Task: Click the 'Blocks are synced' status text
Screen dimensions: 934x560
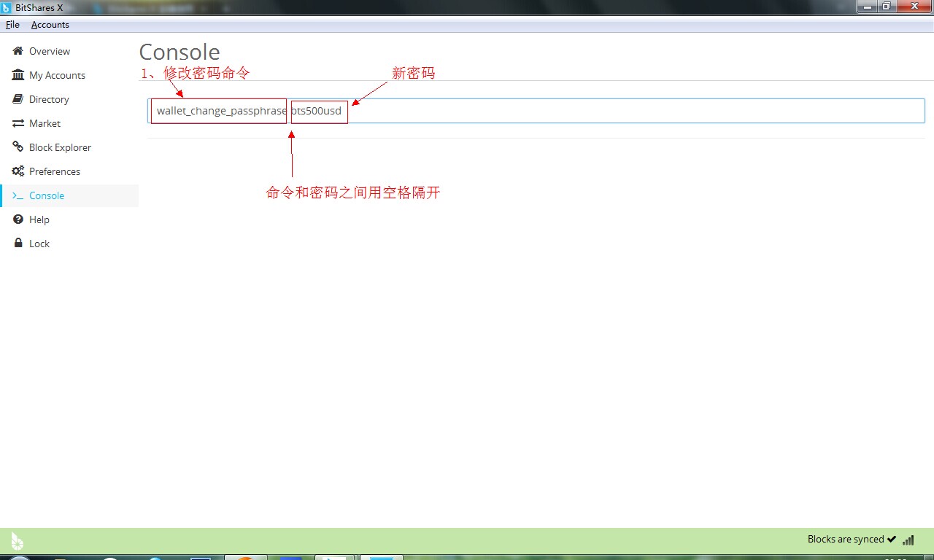Action: 846,540
